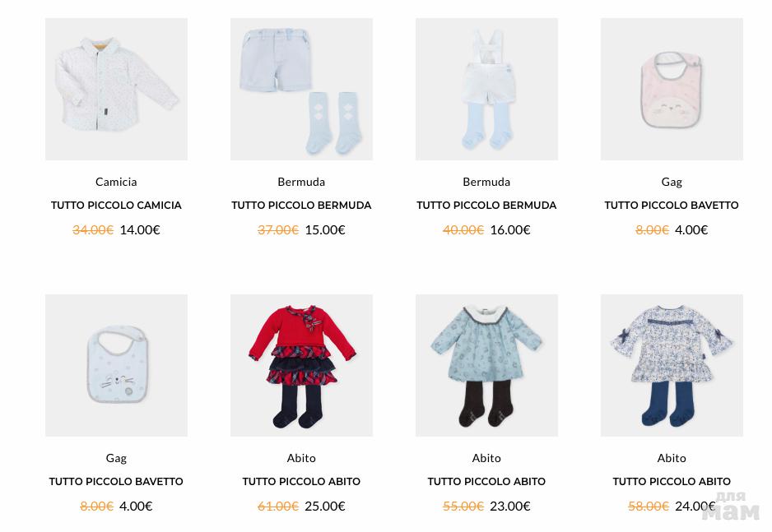
Task: Open the red ruffled dress image
Action: point(301,365)
